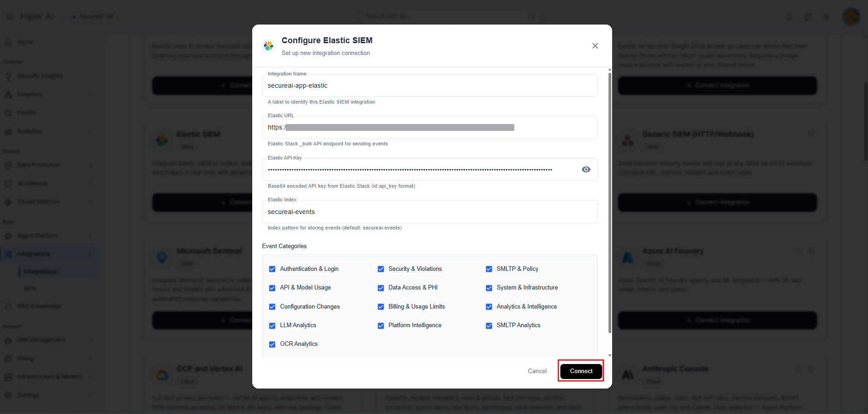Click the Anthropic Console logo icon
This screenshot has height=414, width=868.
point(628,375)
